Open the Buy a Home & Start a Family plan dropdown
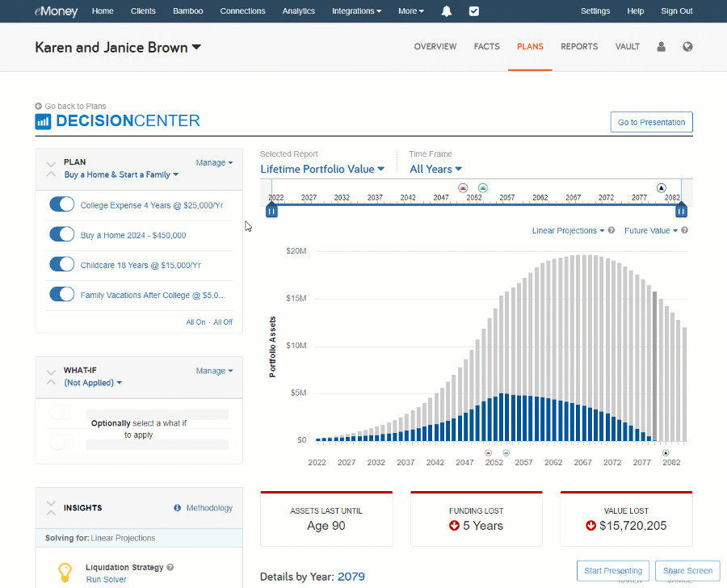 point(121,174)
